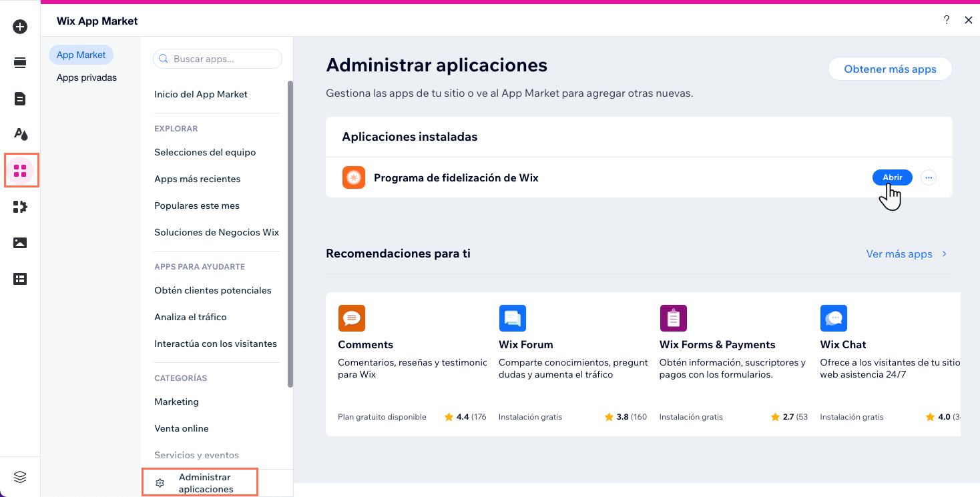This screenshot has width=980, height=497.
Task: Click the Programa de fidelización de Wix title
Action: 456,177
